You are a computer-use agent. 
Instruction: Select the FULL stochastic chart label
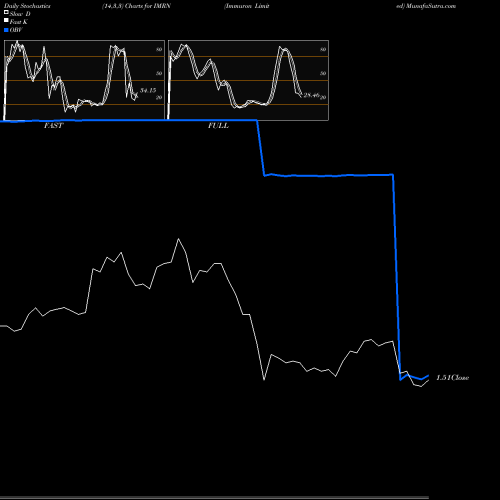pyautogui.click(x=218, y=126)
